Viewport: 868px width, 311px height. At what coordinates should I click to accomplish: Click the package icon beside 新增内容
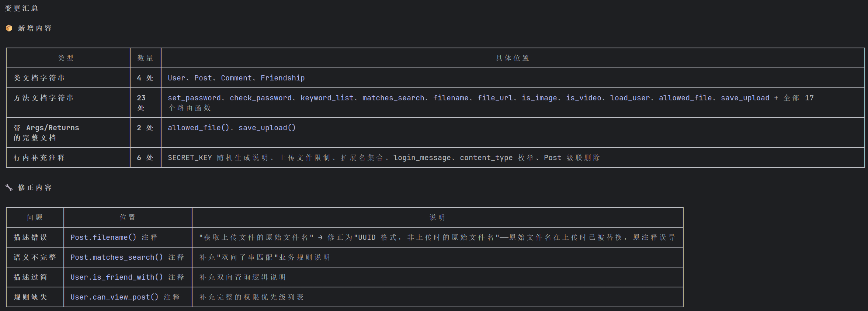(x=9, y=28)
